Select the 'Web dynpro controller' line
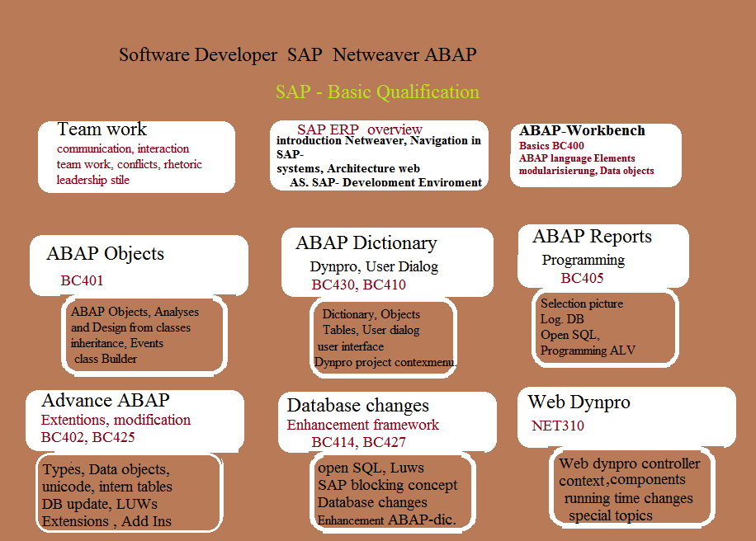This screenshot has width=756, height=541. (630, 463)
